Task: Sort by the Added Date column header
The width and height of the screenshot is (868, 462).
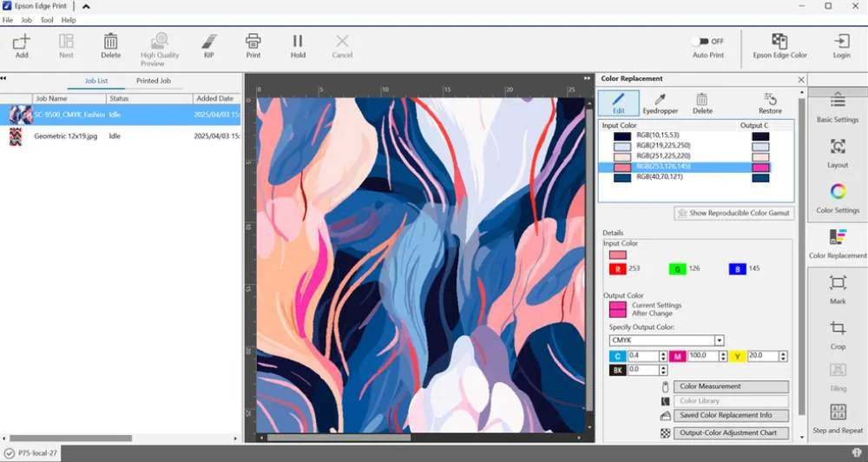Action: 217,98
